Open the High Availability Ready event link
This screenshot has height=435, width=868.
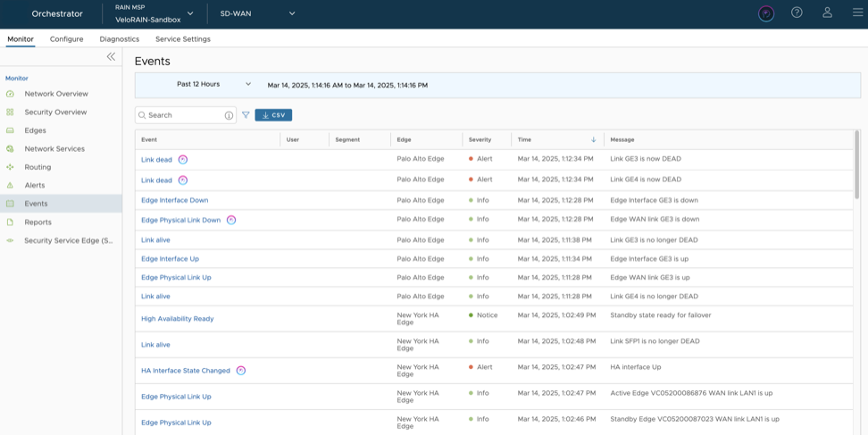point(177,319)
